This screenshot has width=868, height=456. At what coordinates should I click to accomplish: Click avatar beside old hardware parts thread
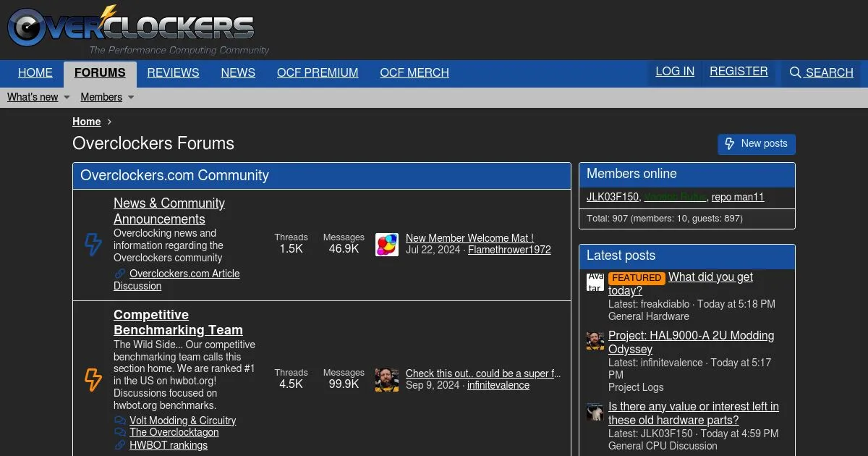pyautogui.click(x=595, y=412)
